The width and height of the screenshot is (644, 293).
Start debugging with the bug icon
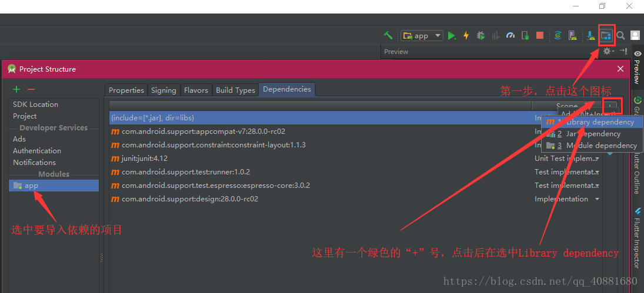coord(481,36)
